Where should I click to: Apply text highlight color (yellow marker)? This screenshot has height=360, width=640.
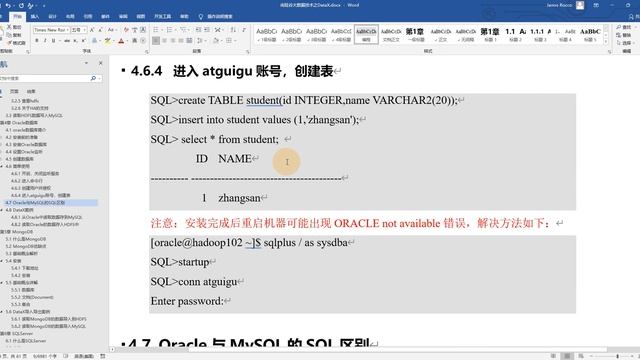pos(107,41)
